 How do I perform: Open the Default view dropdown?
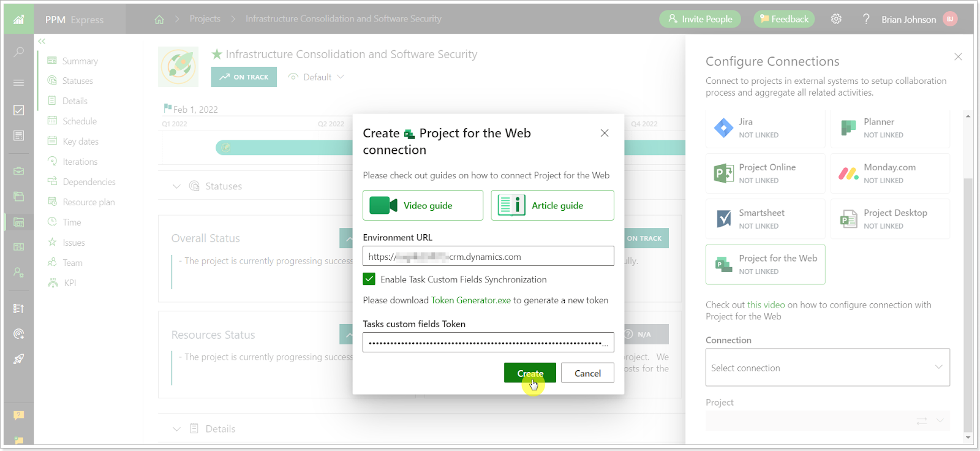317,77
